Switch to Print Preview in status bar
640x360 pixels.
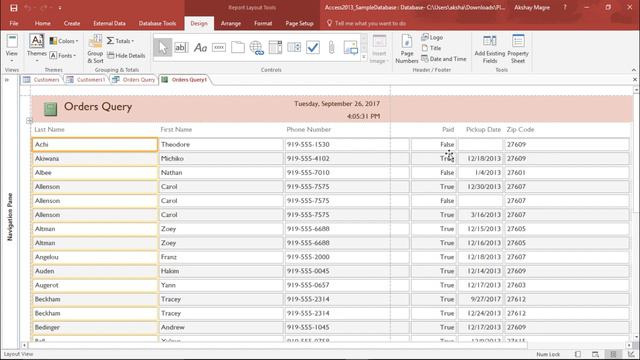(596, 354)
